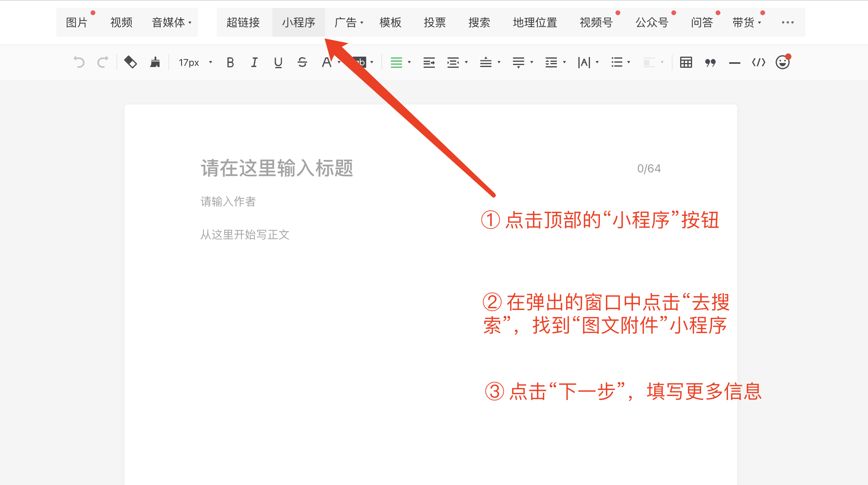Click the 问答 option
Screen dimensions: 868x485
(x=702, y=22)
